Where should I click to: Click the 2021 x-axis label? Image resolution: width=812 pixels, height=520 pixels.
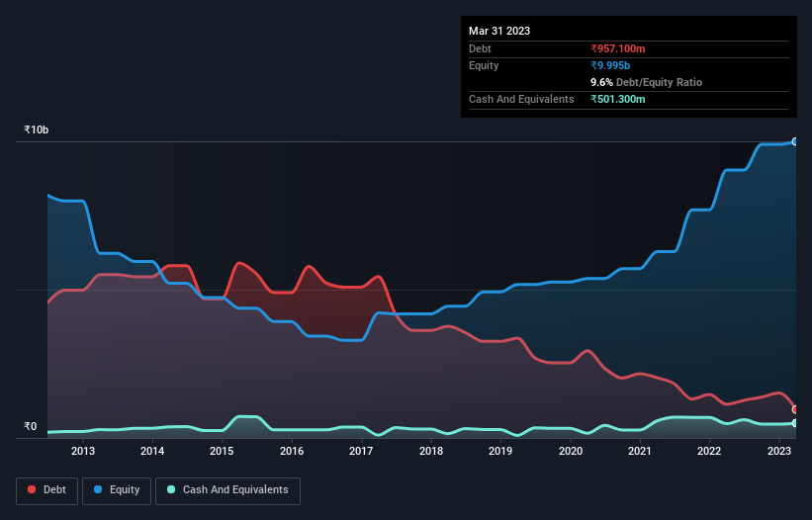[640, 451]
